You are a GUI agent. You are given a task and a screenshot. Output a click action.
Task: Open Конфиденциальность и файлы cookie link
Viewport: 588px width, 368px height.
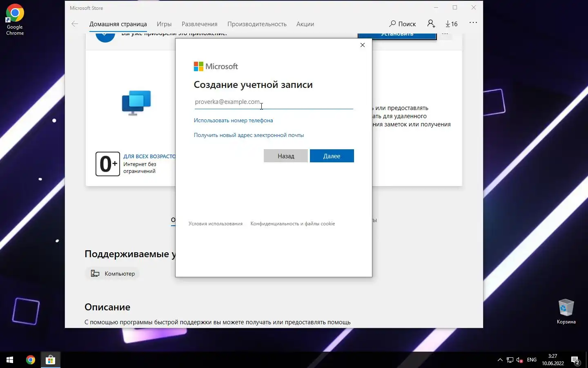click(292, 224)
